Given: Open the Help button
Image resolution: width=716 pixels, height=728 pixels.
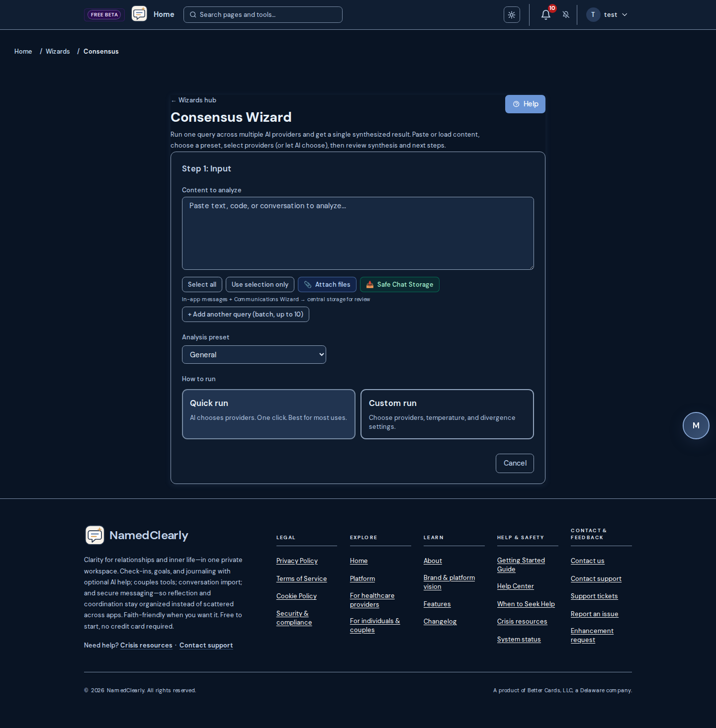Looking at the screenshot, I should pos(525,104).
